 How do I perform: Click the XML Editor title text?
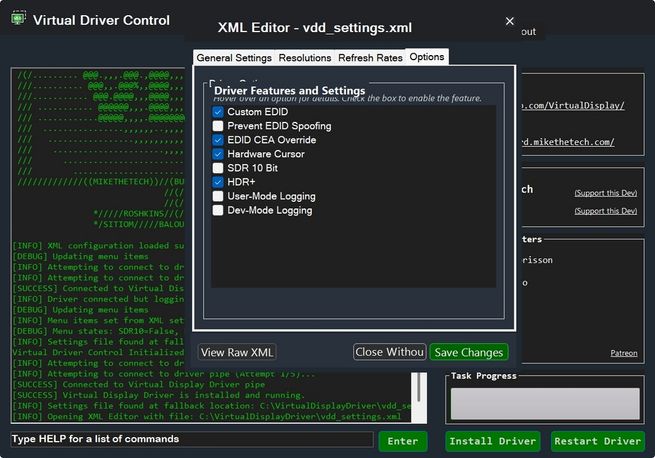315,28
